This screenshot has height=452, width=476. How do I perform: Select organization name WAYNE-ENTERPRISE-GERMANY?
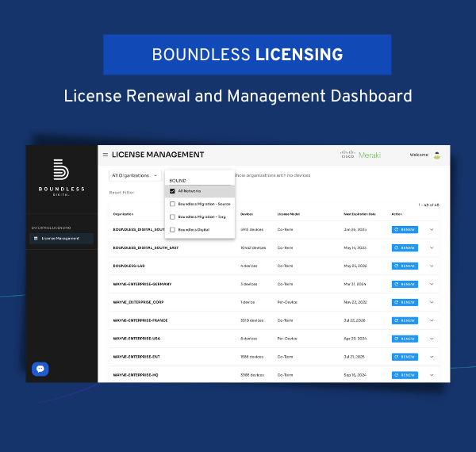point(142,284)
